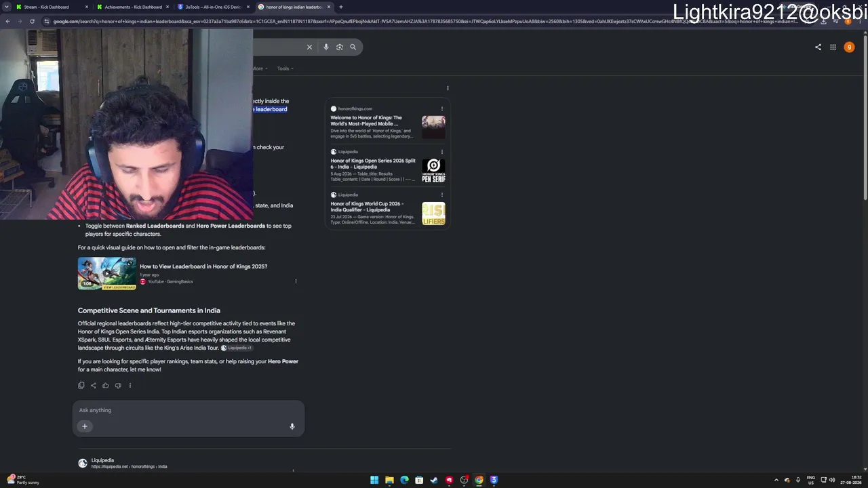The height and width of the screenshot is (488, 868).
Task: Show hidden system tray icons
Action: [776, 480]
